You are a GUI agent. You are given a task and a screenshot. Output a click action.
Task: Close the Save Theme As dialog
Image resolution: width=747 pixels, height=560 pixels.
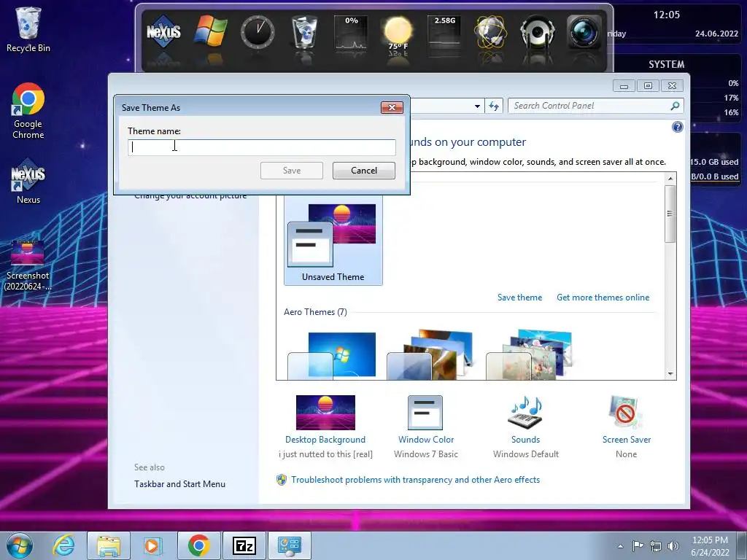click(392, 108)
